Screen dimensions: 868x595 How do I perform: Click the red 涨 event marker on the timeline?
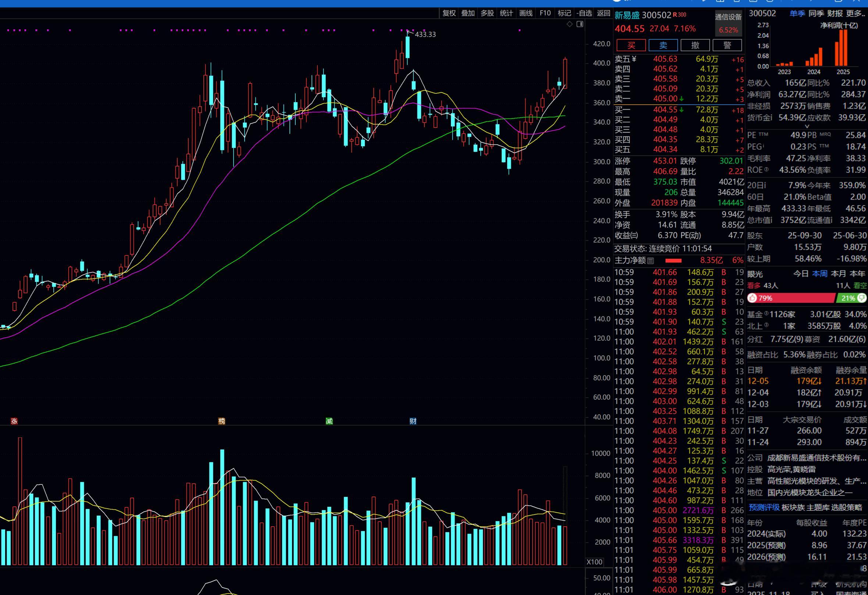[x=14, y=421]
